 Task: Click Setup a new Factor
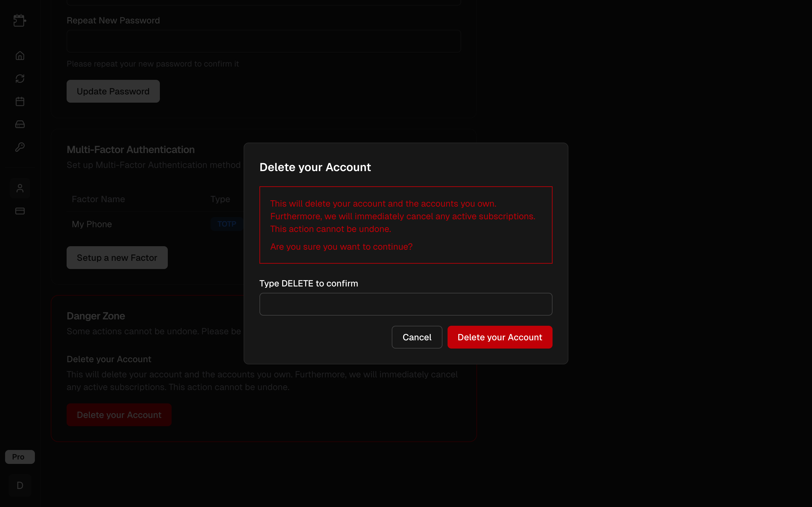point(117,258)
